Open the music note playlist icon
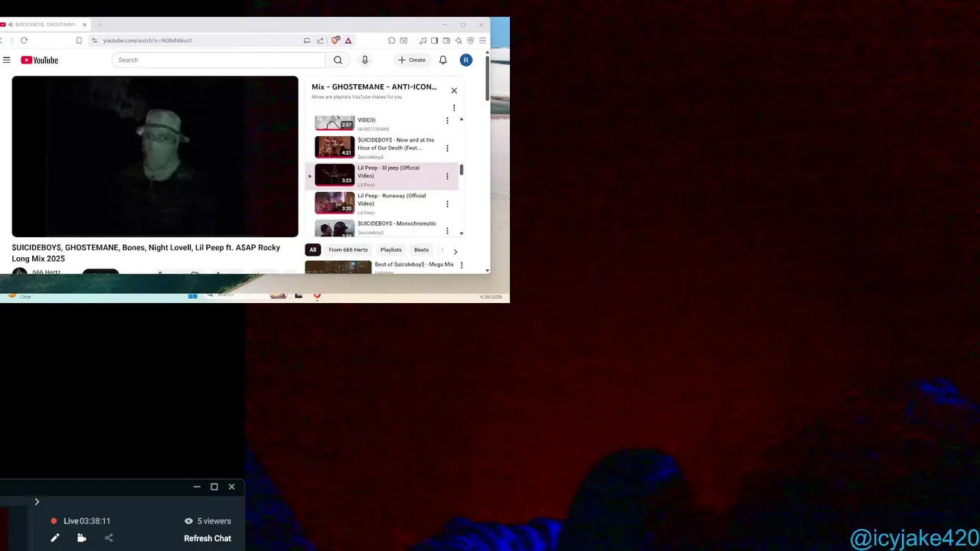 pyautogui.click(x=423, y=41)
